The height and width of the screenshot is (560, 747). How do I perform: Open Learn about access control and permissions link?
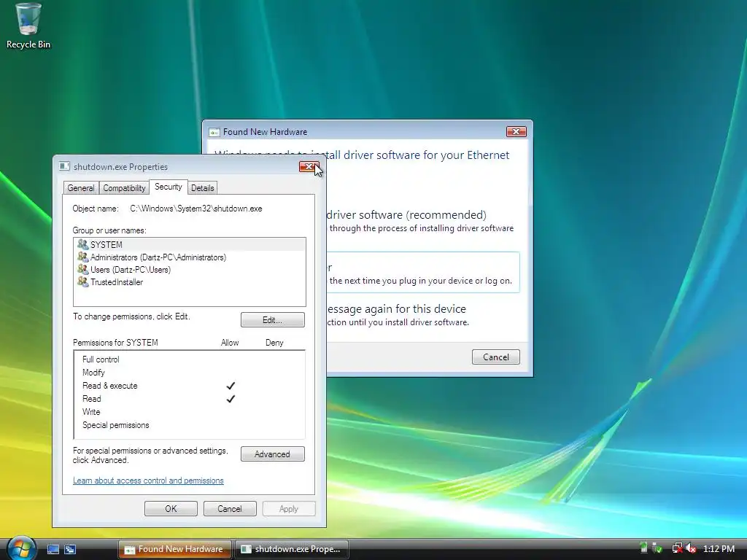148,481
